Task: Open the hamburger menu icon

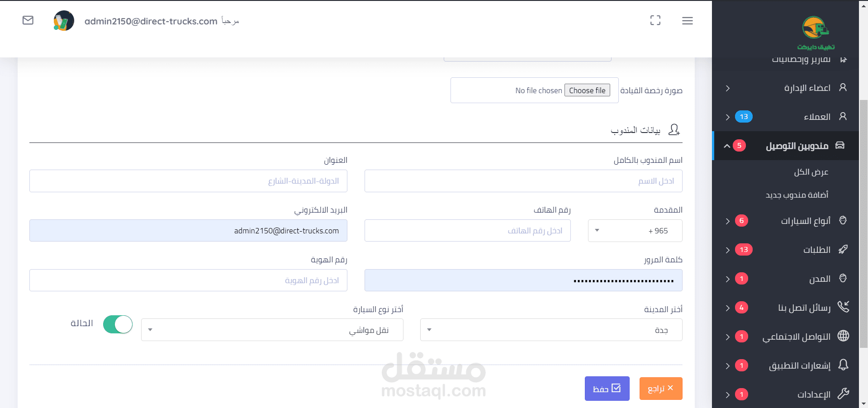Action: 687,21
